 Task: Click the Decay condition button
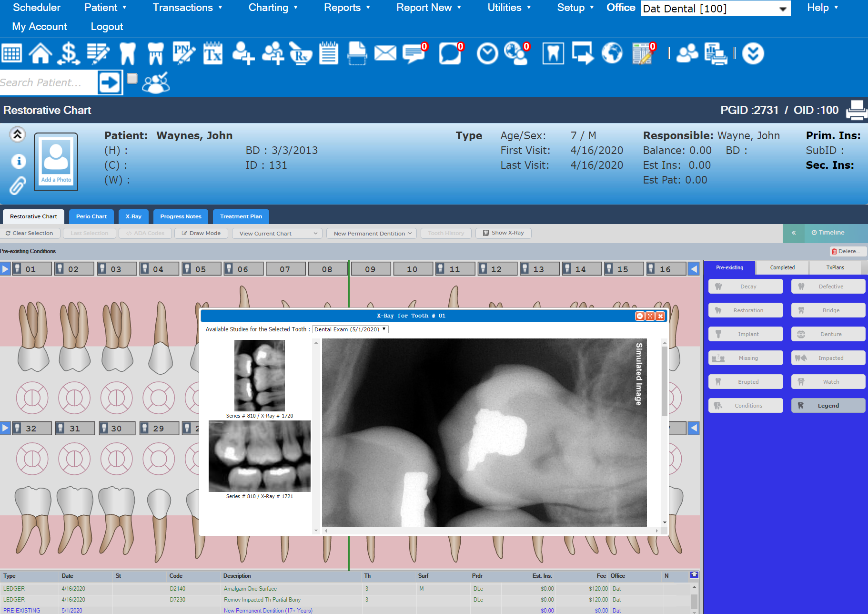[x=746, y=287]
